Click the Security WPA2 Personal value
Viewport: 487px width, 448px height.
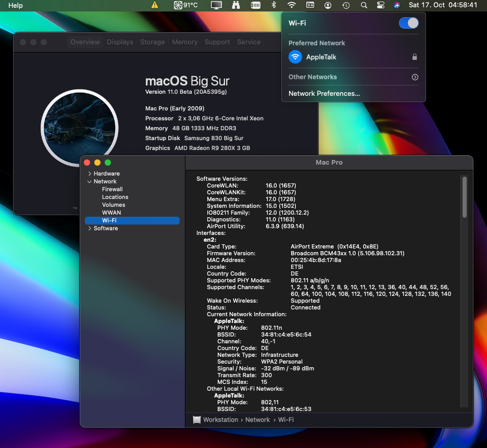(x=281, y=362)
